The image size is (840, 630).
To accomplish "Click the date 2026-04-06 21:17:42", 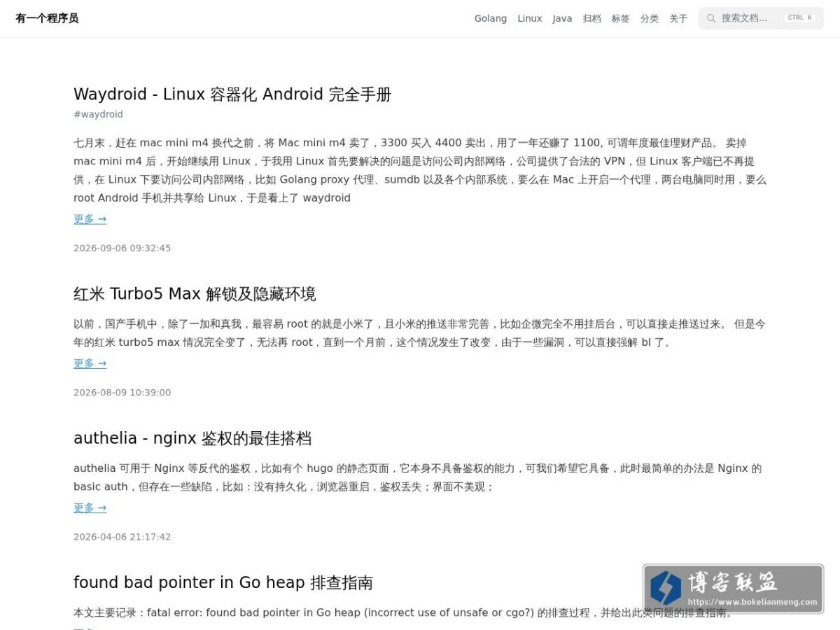I will [x=122, y=537].
